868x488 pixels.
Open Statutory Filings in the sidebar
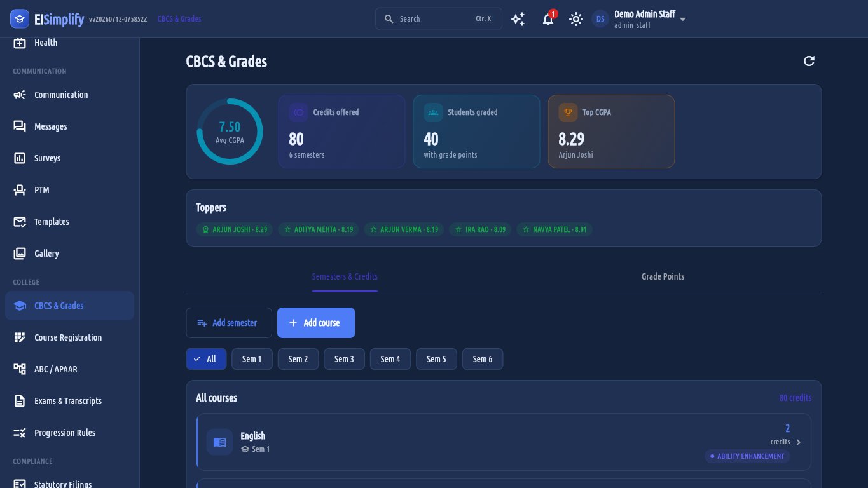70,483
